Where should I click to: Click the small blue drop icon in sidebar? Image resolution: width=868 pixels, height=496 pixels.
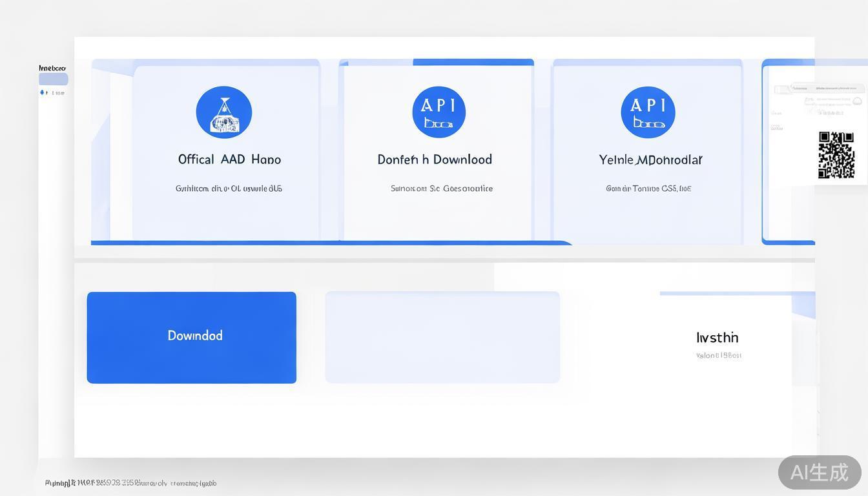(43, 93)
